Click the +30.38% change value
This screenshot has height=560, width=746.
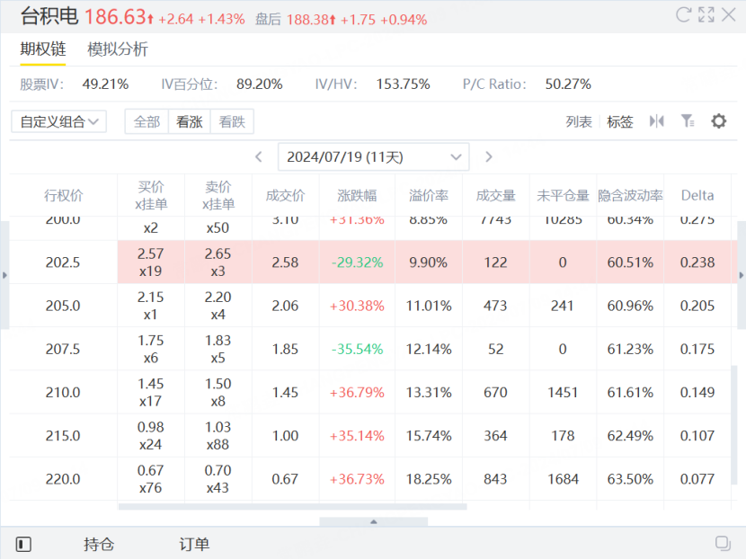[x=357, y=306]
